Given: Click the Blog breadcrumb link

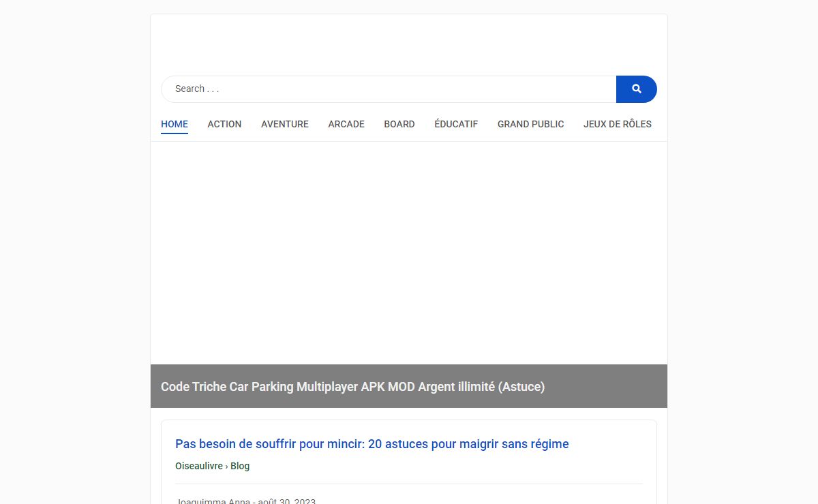Looking at the screenshot, I should [x=240, y=466].
